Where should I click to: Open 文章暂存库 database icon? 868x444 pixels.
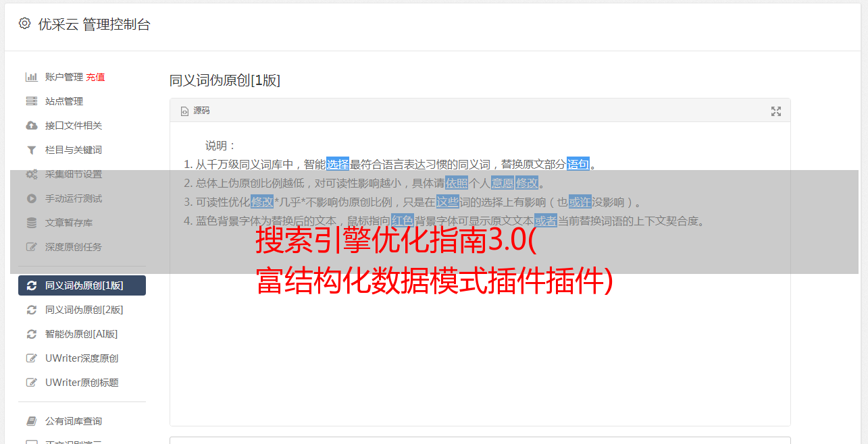pos(31,223)
